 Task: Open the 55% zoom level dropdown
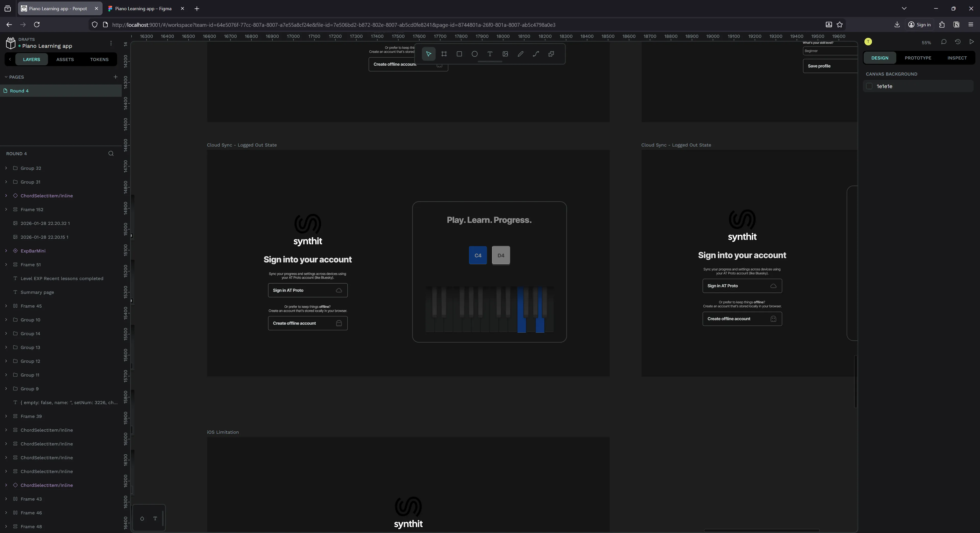[926, 43]
